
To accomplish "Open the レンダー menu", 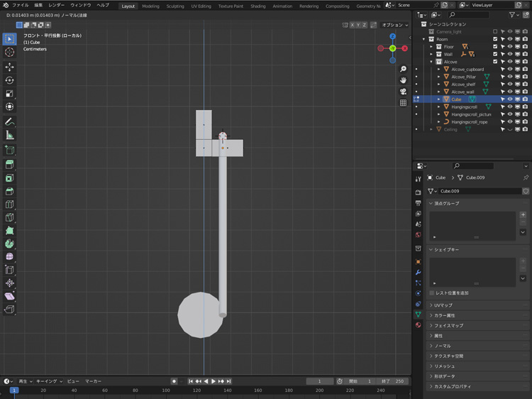I will [56, 5].
